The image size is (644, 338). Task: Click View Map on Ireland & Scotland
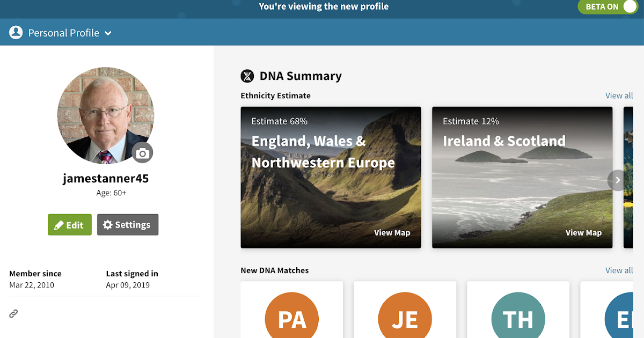coord(583,233)
